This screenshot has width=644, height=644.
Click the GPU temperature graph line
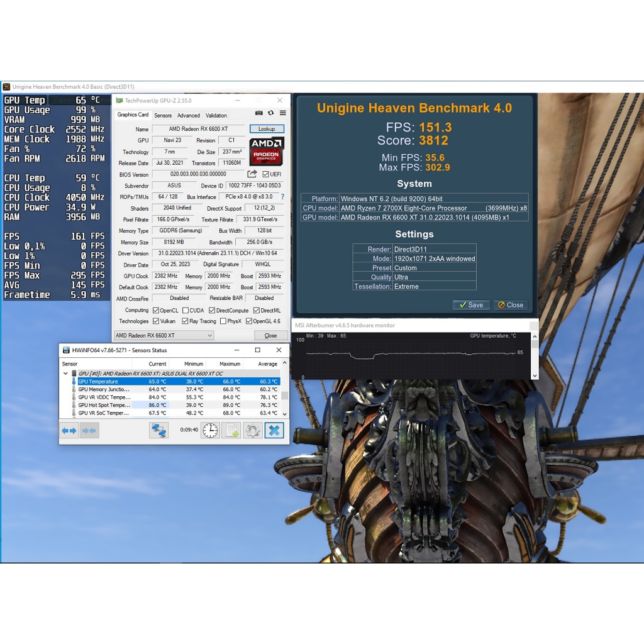point(411,354)
